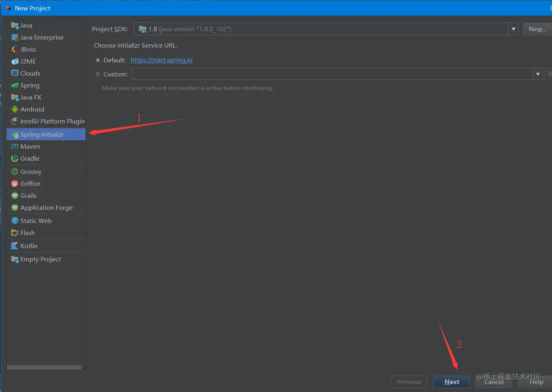Select JBoss project type label
This screenshot has width=552, height=392.
pos(28,50)
